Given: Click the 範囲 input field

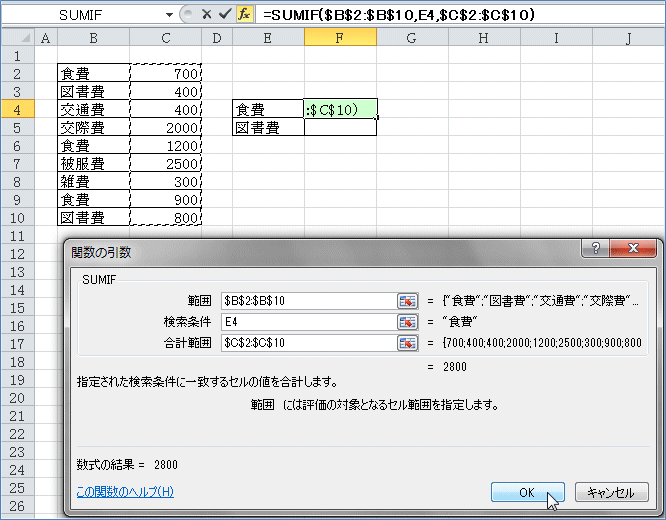Looking at the screenshot, I should 309,301.
